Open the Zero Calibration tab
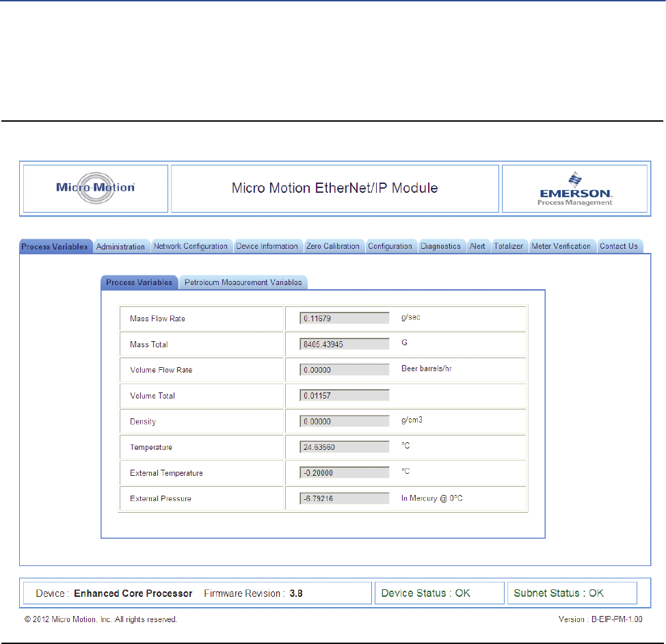Viewport: 666px width, 644px height. coord(333,246)
